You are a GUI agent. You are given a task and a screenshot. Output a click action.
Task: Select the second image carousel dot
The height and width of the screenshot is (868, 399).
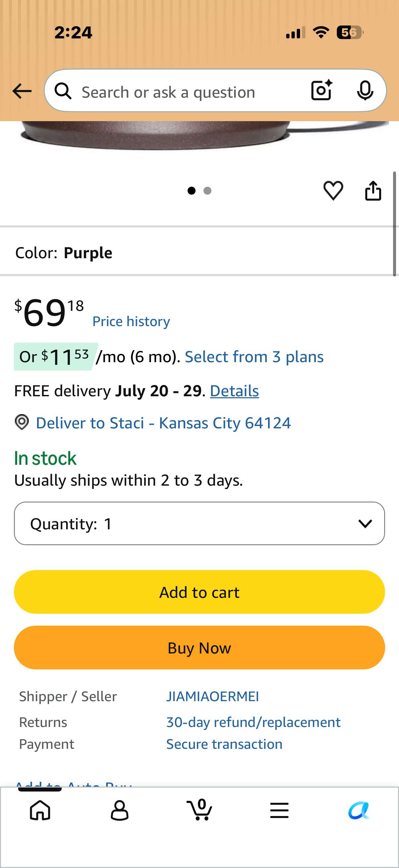pos(207,191)
